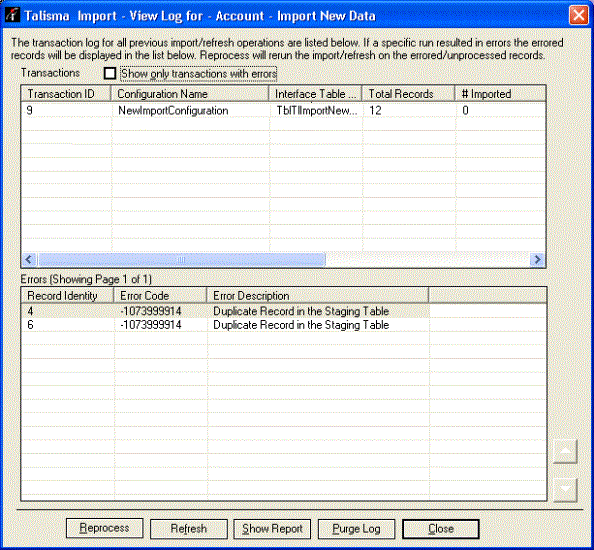Select transaction row NewImportConfiguration
This screenshot has height=550, width=594.
283,111
